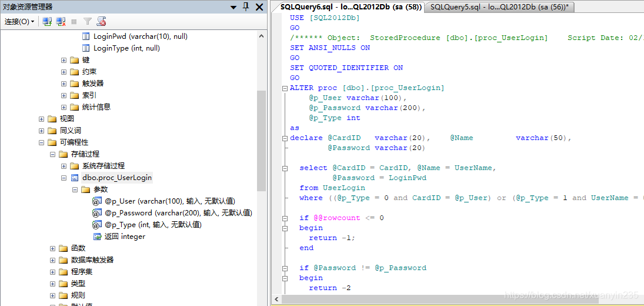Expand the 触发器 folder

64,84
